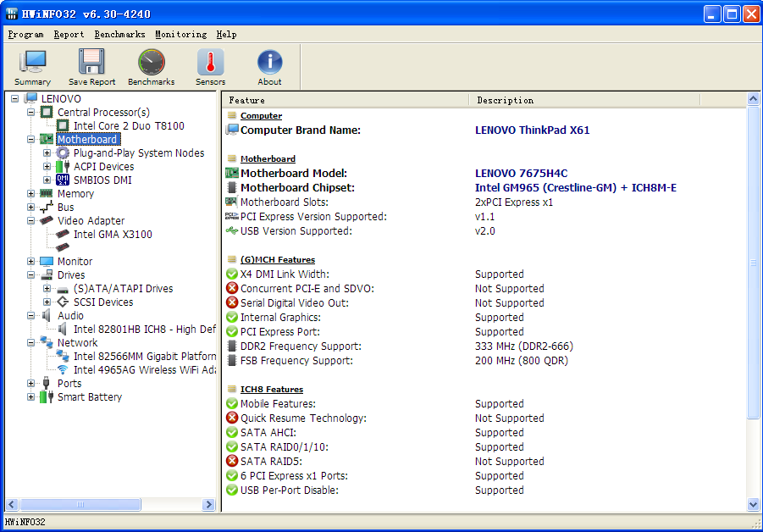
Task: Open the Benchmarks menu in menu bar
Action: [x=119, y=34]
